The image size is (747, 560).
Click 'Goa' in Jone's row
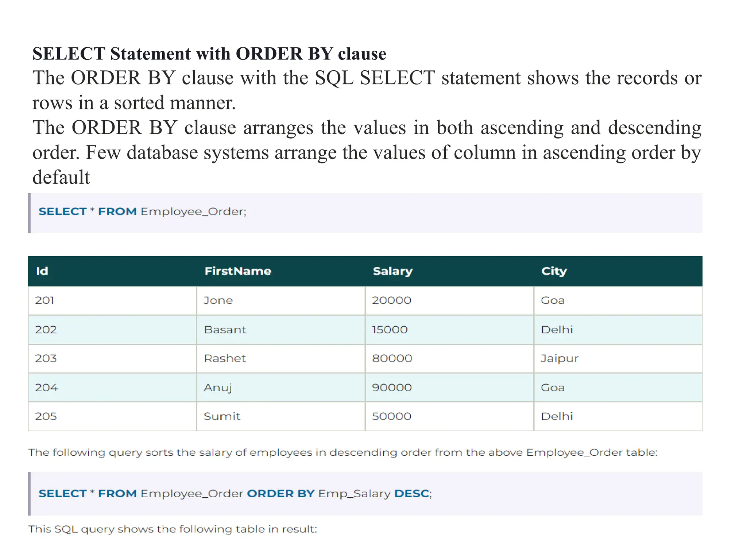click(x=553, y=300)
